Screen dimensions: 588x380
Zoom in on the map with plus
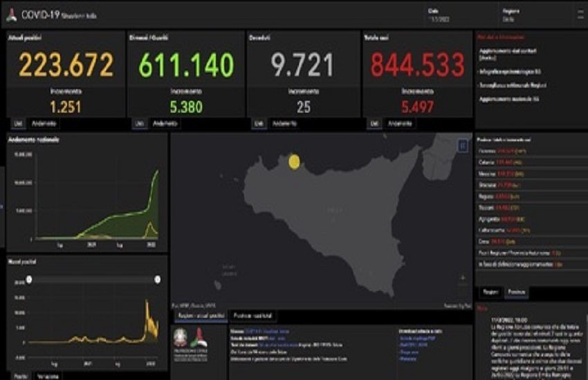[462, 278]
